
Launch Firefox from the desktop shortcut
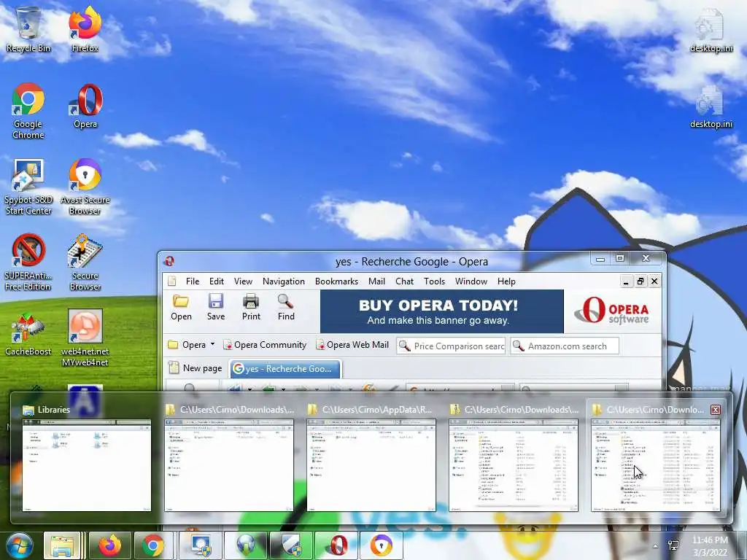pos(85,29)
